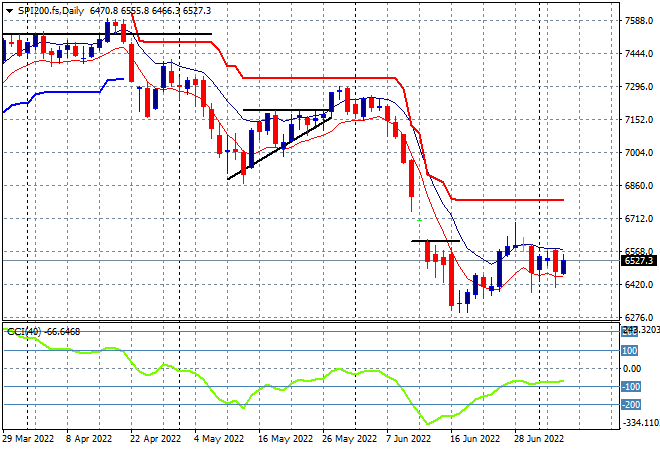This screenshot has width=660, height=450.
Task: Click the -334.110 CCI scale minimum label
Action: [641, 423]
